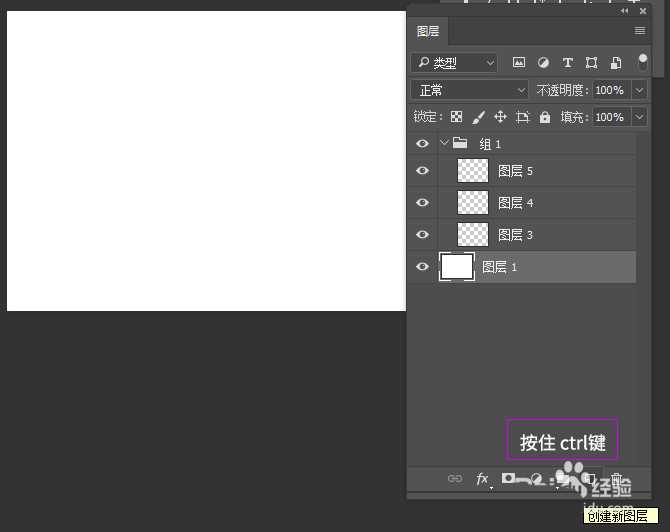This screenshot has width=670, height=532.
Task: Click the adjustment layer filter icon
Action: pyautogui.click(x=543, y=62)
